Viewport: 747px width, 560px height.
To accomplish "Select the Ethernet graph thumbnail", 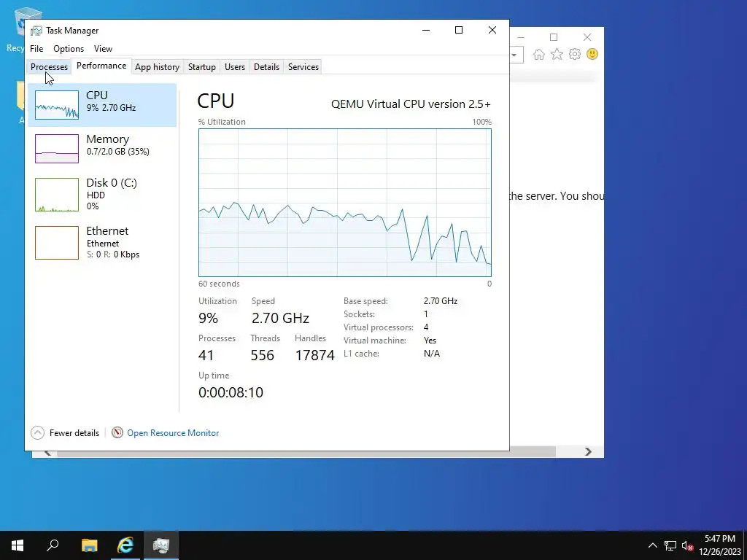I will (x=57, y=243).
